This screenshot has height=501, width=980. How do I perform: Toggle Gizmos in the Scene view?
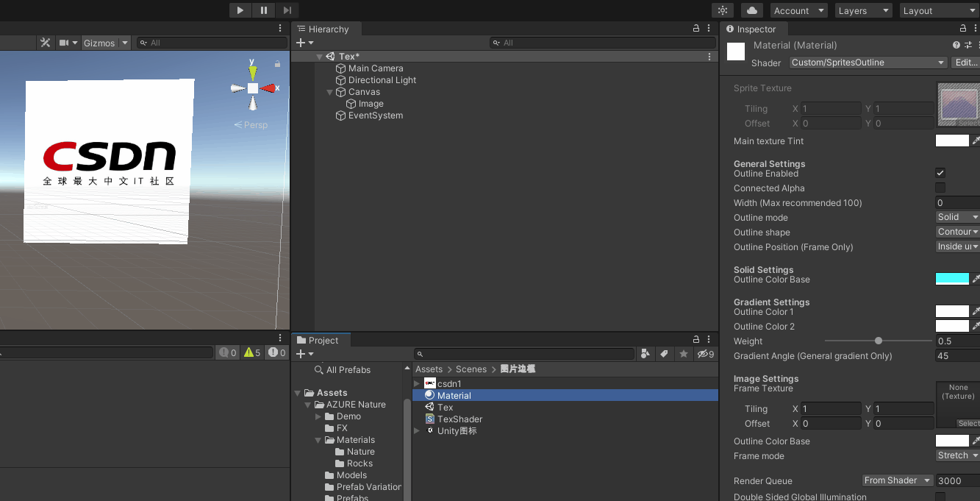click(x=99, y=43)
